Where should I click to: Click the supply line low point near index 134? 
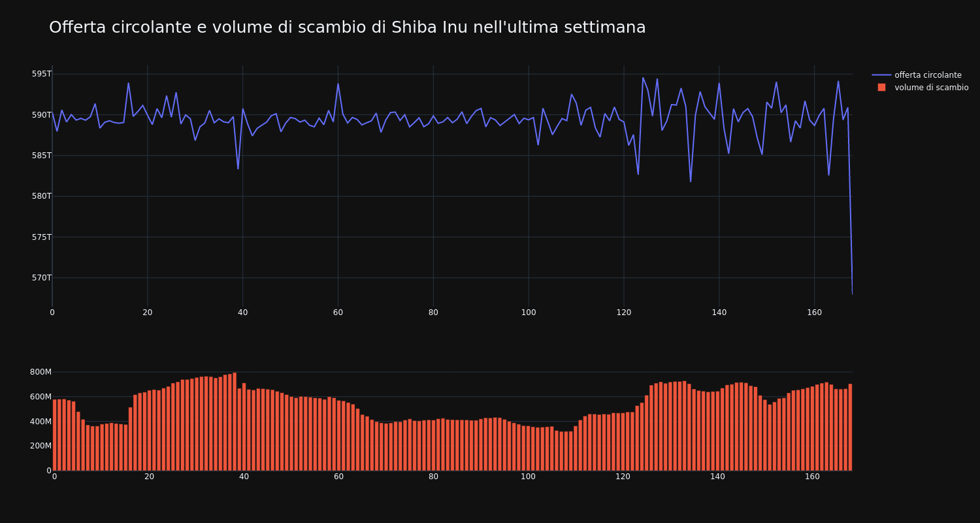click(691, 181)
